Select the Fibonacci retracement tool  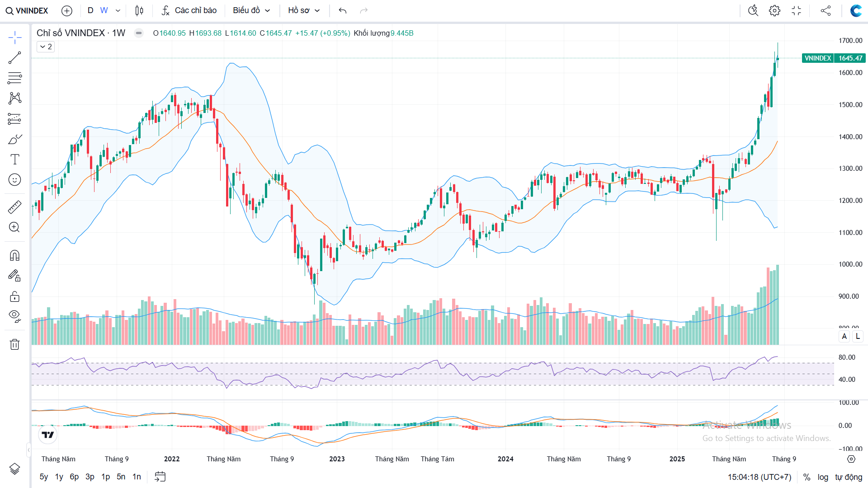tap(14, 78)
